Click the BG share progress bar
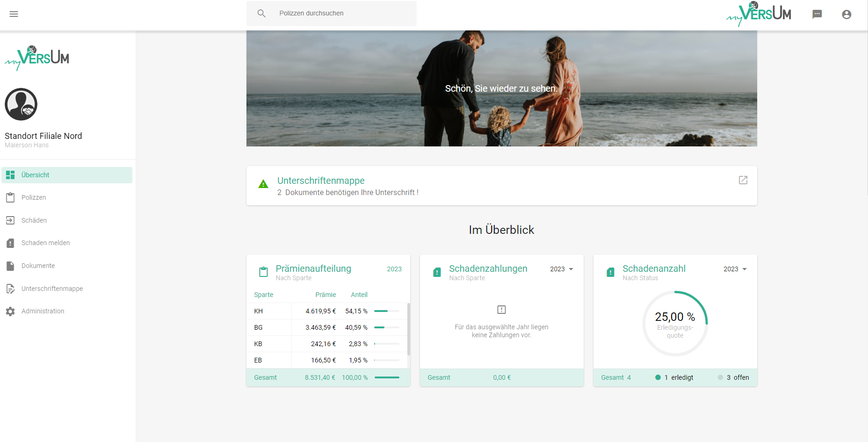Screen dimensions: 868x442 click(387, 327)
